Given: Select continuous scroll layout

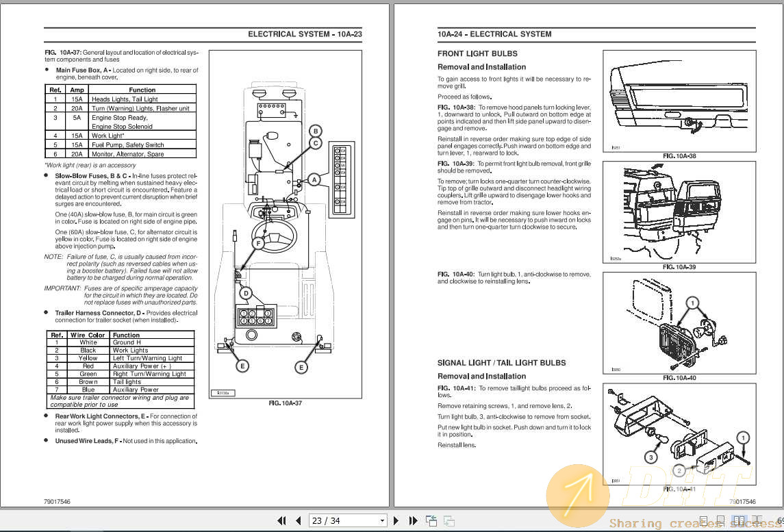Looking at the screenshot, I should tap(720, 520).
